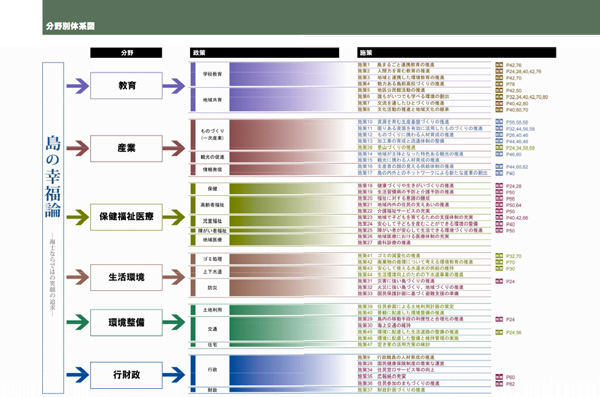Click the magenta book icon beside P24,28
The height and width of the screenshot is (397, 600).
[x=499, y=186]
